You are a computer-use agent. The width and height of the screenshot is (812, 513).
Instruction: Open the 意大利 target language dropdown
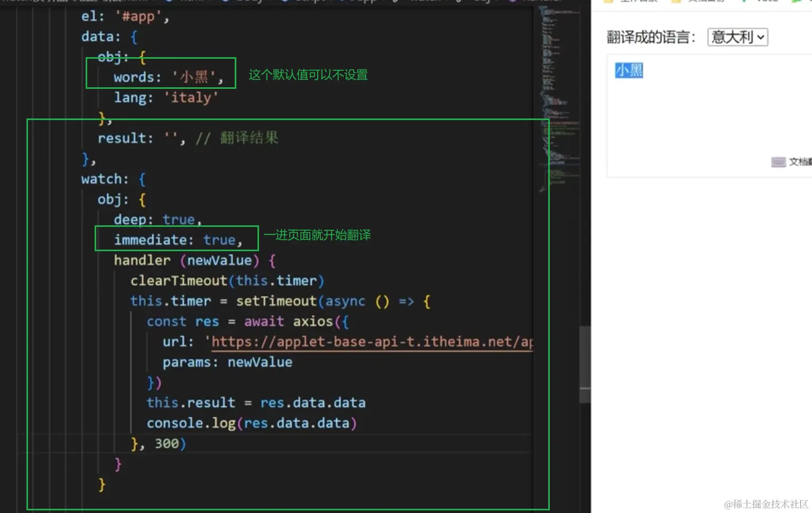pyautogui.click(x=737, y=37)
